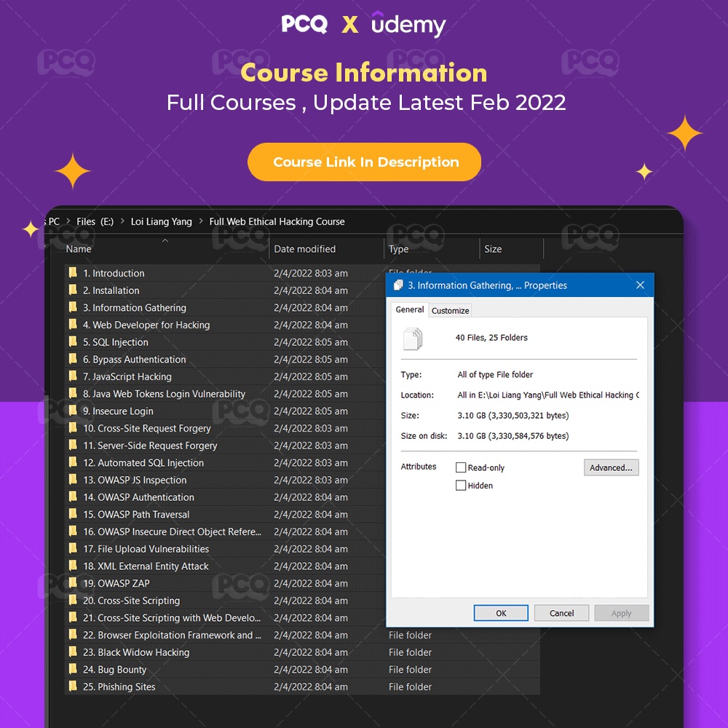
Task: Click File folder type of 25. Phishing Sites
Action: [410, 687]
